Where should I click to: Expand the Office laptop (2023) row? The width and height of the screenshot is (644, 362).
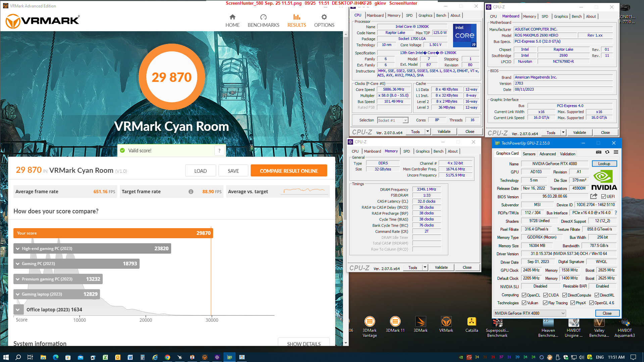(x=18, y=310)
